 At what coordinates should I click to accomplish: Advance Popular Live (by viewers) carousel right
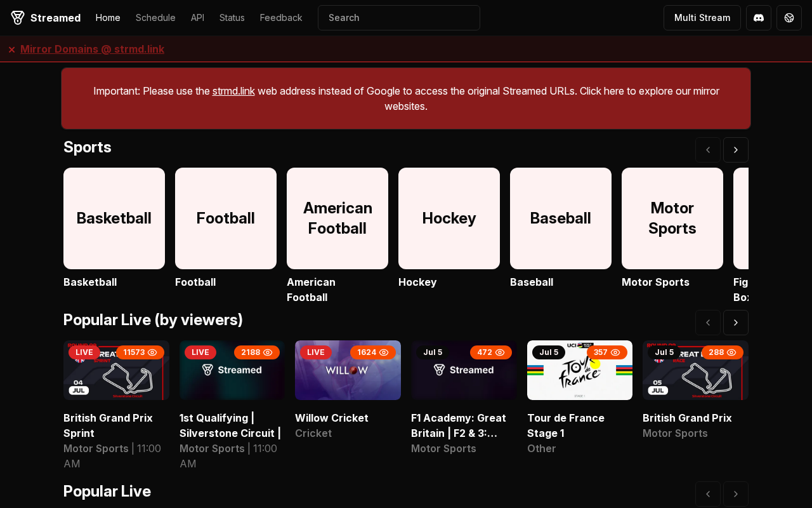click(736, 323)
